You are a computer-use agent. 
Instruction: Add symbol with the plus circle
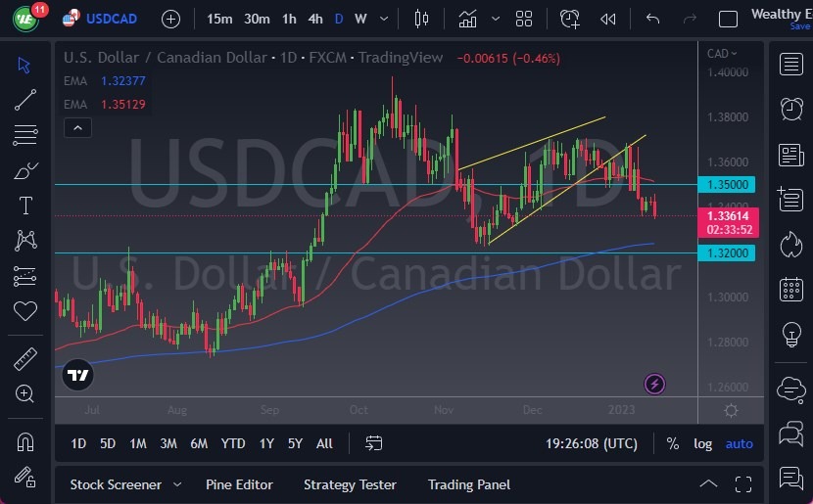coord(170,20)
